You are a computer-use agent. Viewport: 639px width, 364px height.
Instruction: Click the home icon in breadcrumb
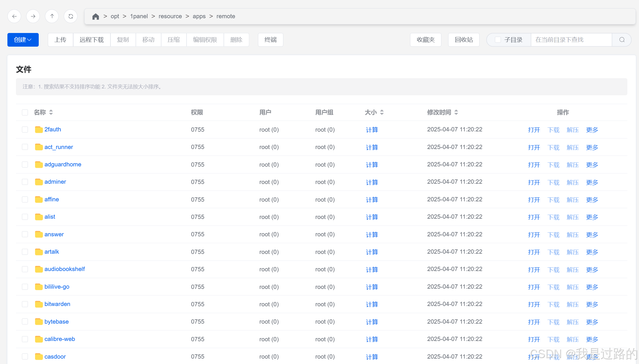click(96, 16)
